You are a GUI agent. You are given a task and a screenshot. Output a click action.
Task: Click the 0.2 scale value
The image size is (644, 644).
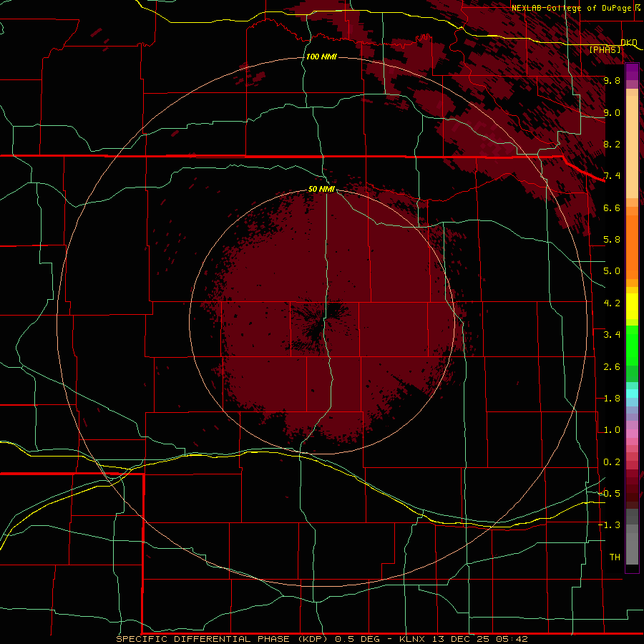(612, 462)
